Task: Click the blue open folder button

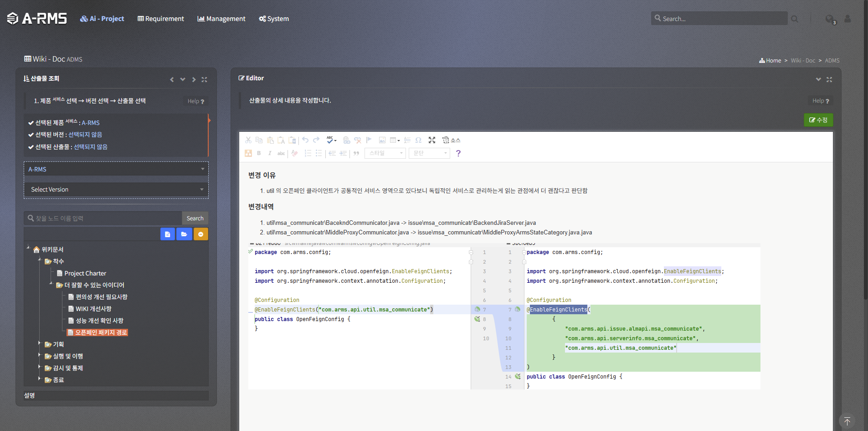Action: pos(184,234)
